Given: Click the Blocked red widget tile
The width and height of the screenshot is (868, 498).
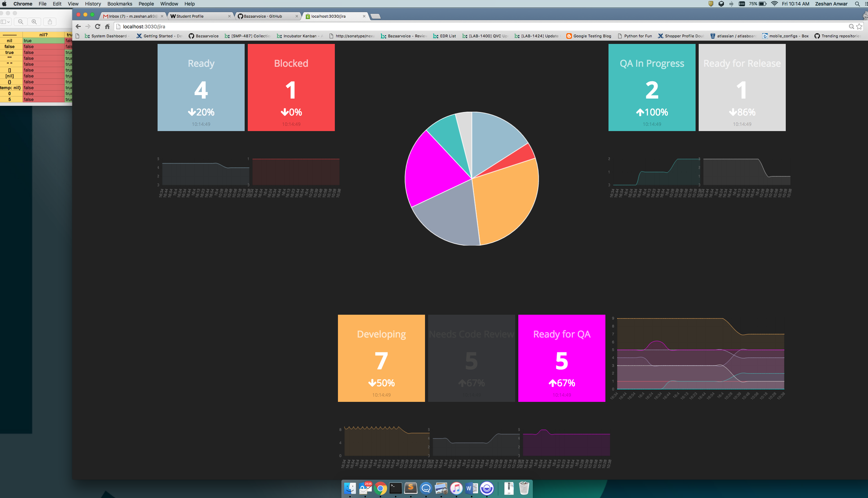Looking at the screenshot, I should 291,87.
